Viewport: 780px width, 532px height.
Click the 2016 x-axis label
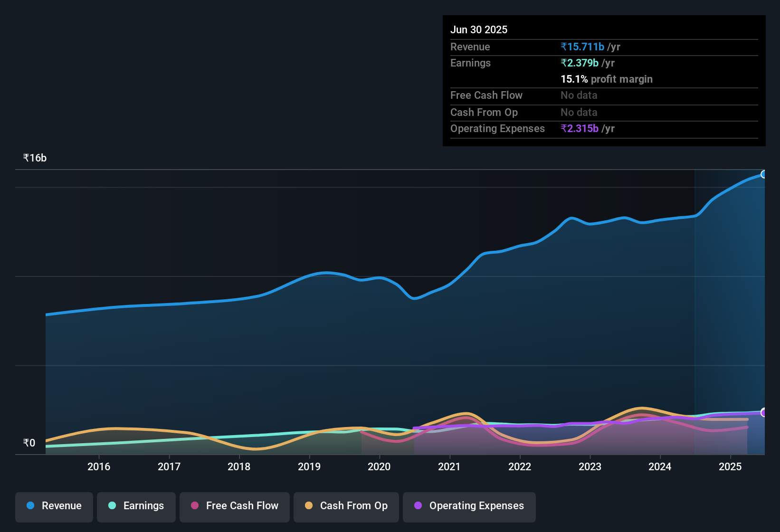99,467
